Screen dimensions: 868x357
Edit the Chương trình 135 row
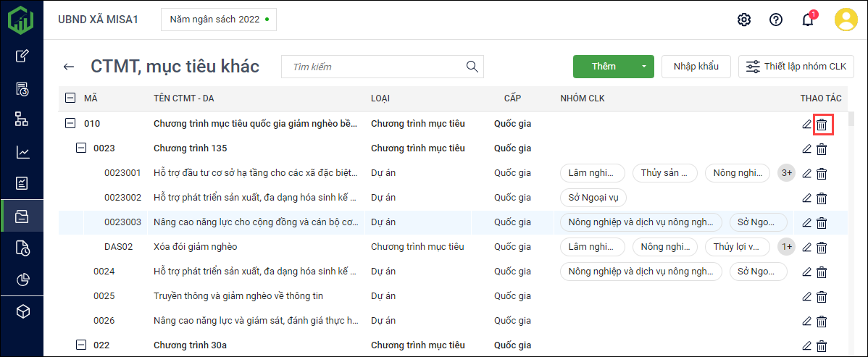pyautogui.click(x=806, y=149)
